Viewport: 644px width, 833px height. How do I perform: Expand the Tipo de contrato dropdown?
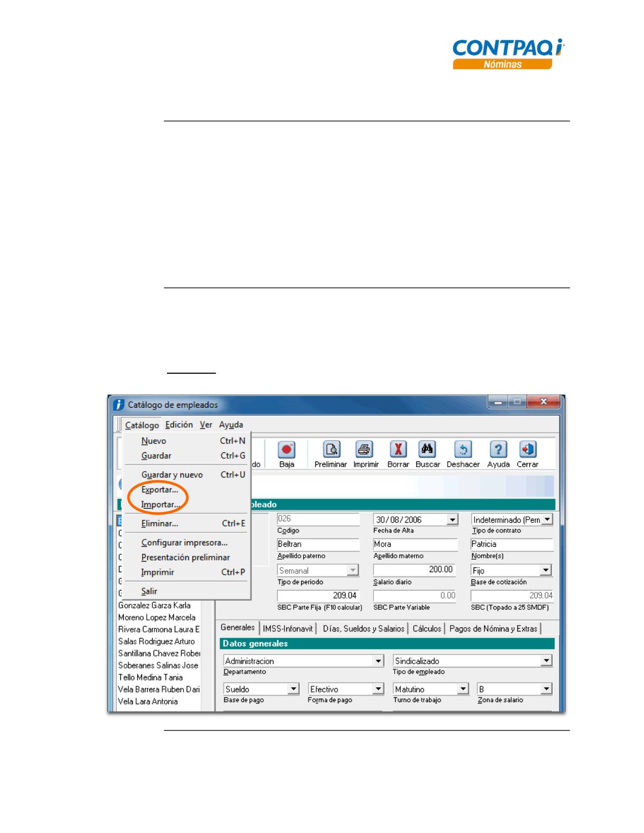tap(547, 520)
